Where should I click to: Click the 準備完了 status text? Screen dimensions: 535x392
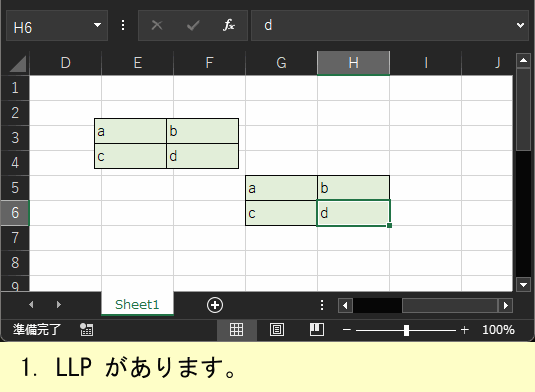coord(37,330)
